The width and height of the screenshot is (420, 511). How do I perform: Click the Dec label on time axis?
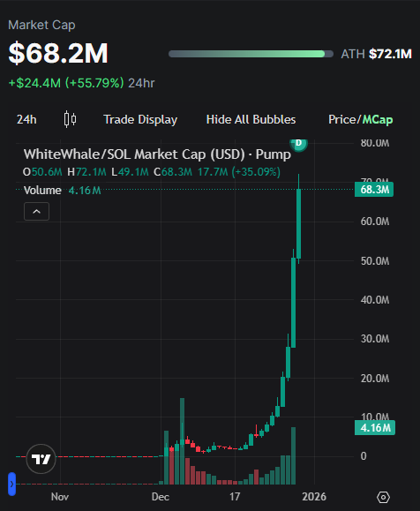(161, 497)
